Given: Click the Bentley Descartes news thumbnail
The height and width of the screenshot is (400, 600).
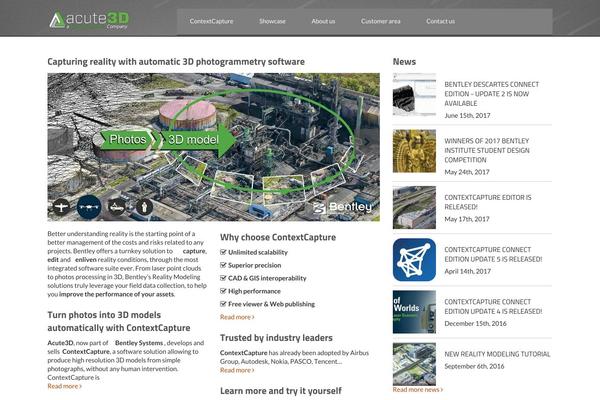Looking at the screenshot, I should [414, 95].
